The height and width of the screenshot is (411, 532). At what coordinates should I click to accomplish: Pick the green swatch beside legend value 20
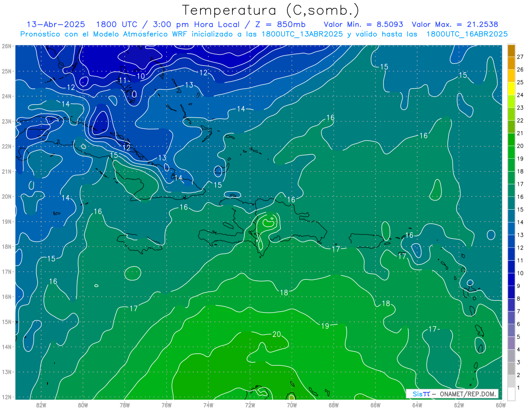click(x=511, y=140)
